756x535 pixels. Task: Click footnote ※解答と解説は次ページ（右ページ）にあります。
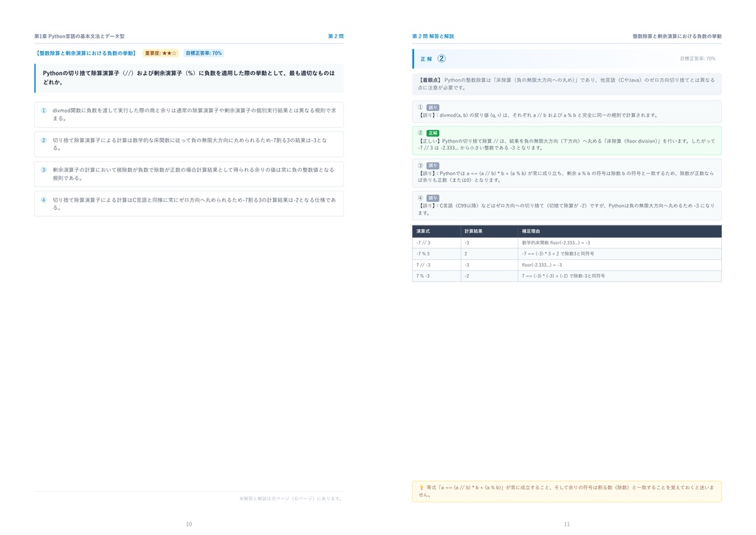(x=291, y=499)
